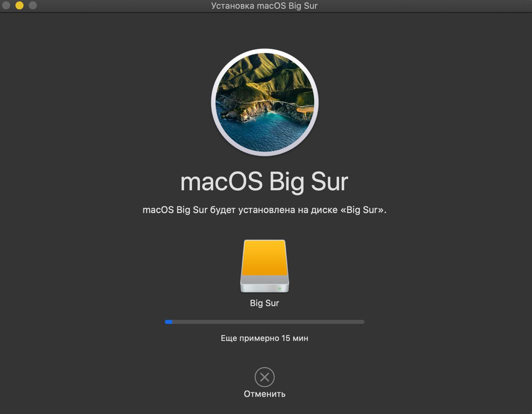Click window title 'Установка macOS Big Sur'
The width and height of the screenshot is (532, 414).
[x=264, y=6]
